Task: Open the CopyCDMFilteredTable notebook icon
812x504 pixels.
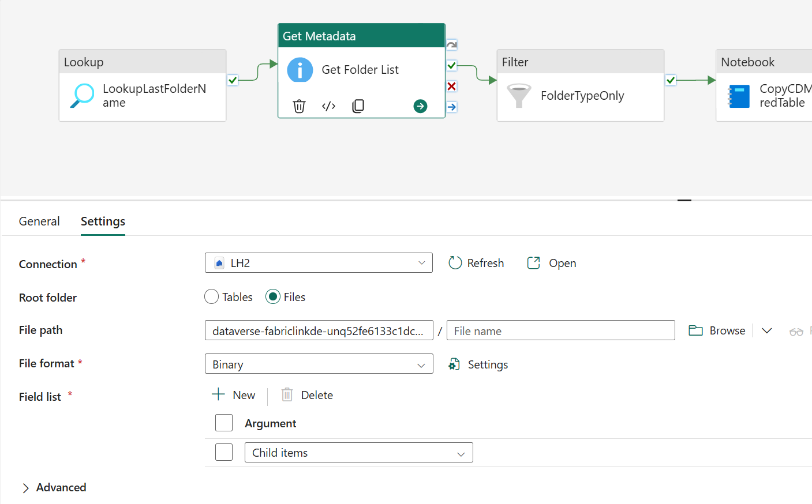Action: pyautogui.click(x=739, y=96)
